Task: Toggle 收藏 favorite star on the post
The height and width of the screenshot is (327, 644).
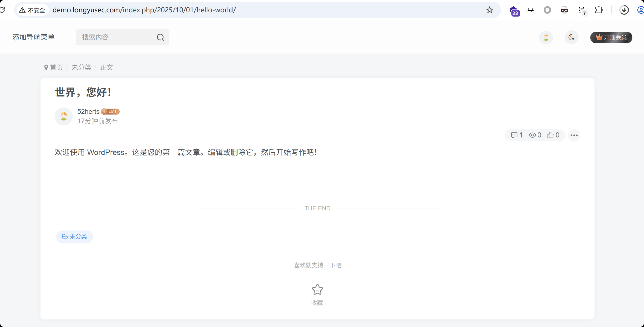Action: [x=317, y=290]
